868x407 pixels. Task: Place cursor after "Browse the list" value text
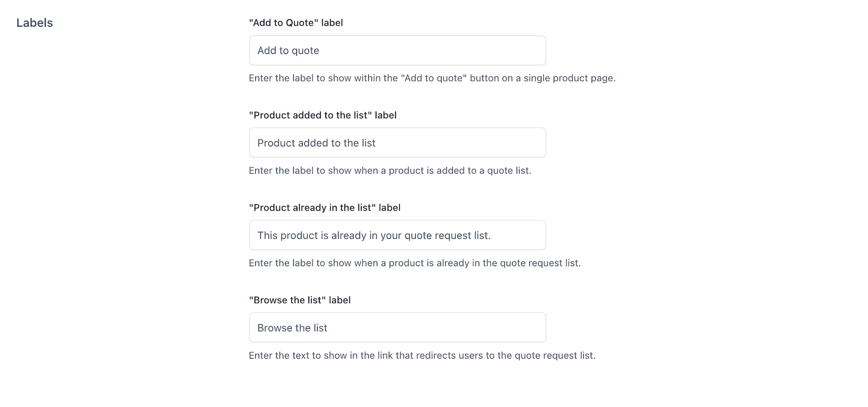tap(329, 328)
